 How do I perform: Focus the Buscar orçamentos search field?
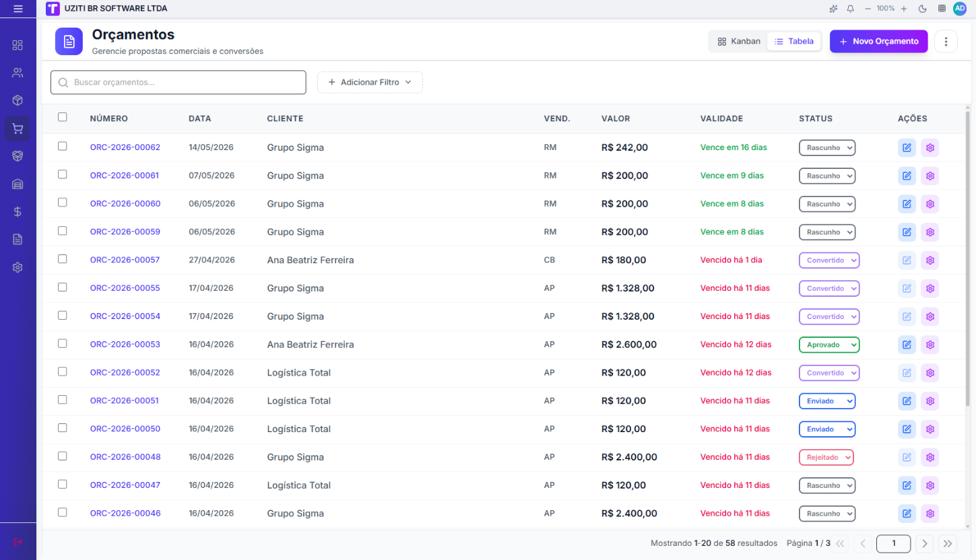tap(178, 82)
